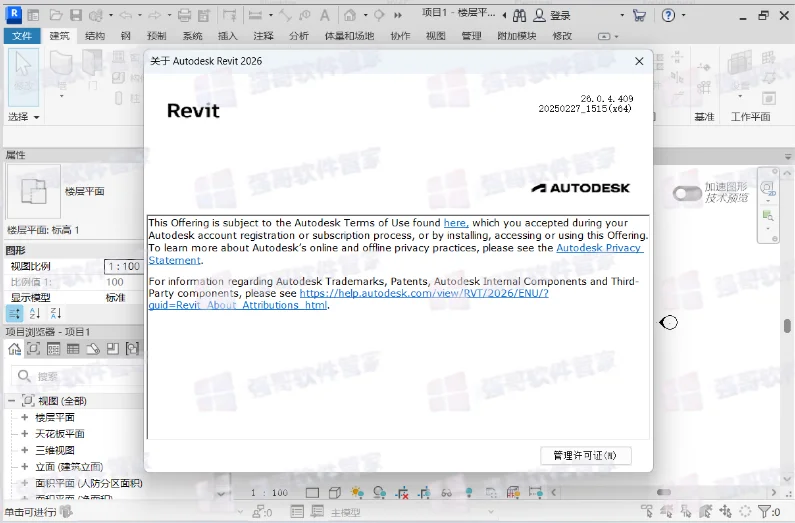Click the crop view icon with red X
The height and width of the screenshot is (523, 795).
pos(402,492)
